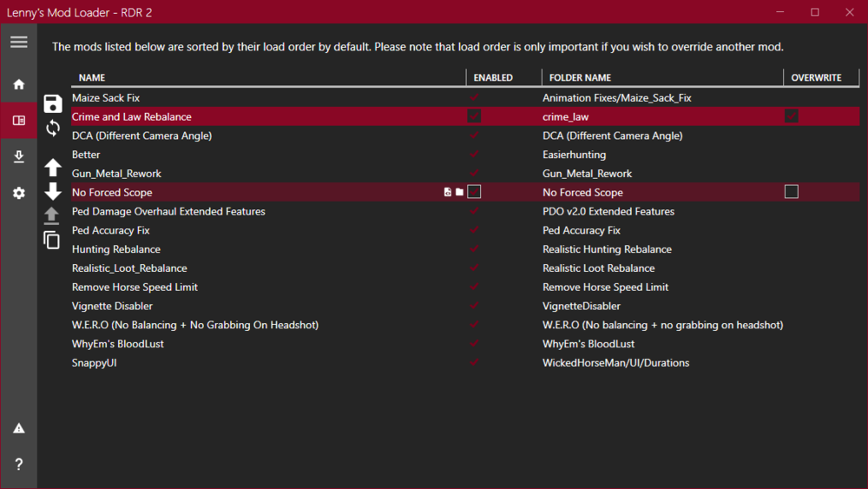Sort the list by the NAME column header
Viewport: 868px width, 489px height.
92,78
